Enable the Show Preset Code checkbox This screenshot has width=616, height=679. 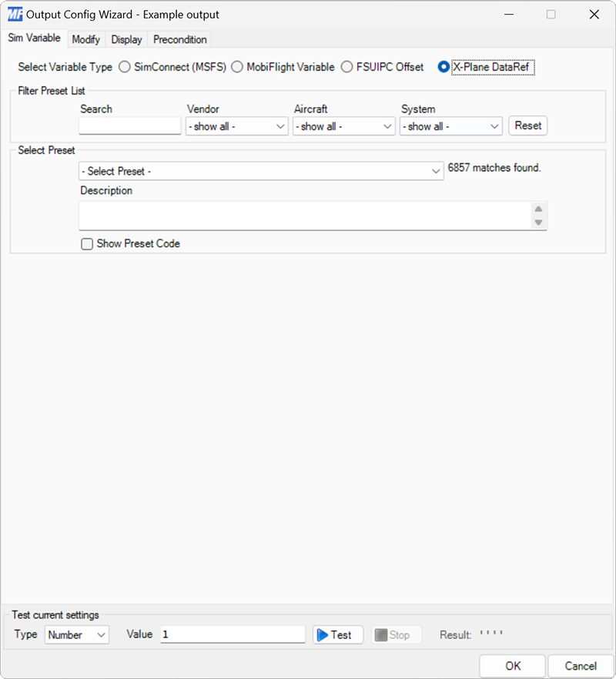coord(87,243)
